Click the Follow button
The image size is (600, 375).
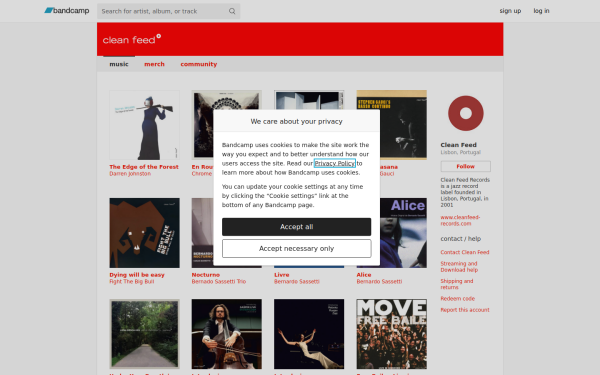pos(465,166)
